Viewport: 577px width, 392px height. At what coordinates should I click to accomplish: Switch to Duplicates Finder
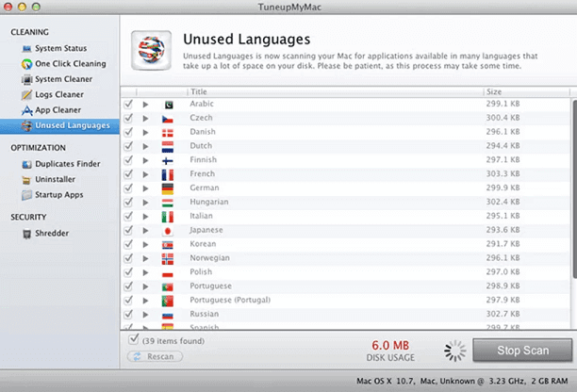pos(68,164)
